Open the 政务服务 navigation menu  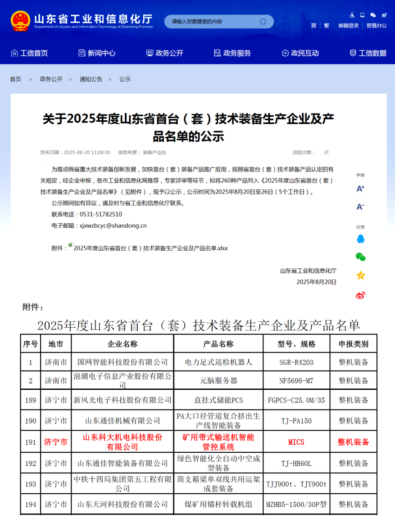point(232,53)
